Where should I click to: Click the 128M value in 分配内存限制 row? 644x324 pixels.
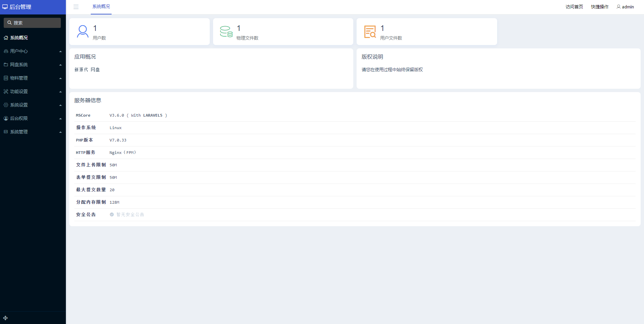point(114,202)
